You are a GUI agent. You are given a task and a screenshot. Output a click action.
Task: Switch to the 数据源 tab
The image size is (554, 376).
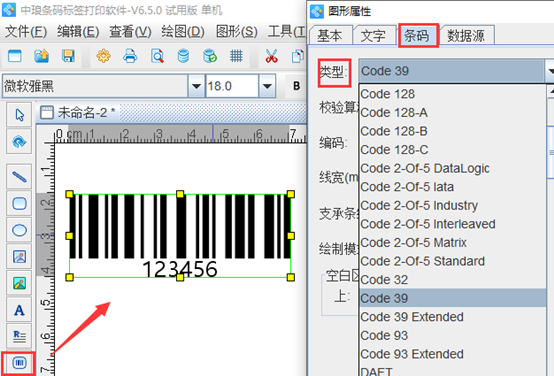point(466,35)
